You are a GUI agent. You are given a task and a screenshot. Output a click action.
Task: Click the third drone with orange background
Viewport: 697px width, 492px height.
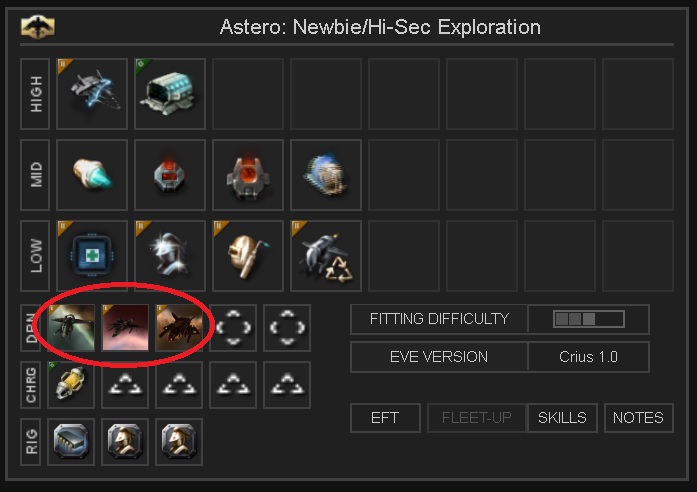click(x=179, y=328)
